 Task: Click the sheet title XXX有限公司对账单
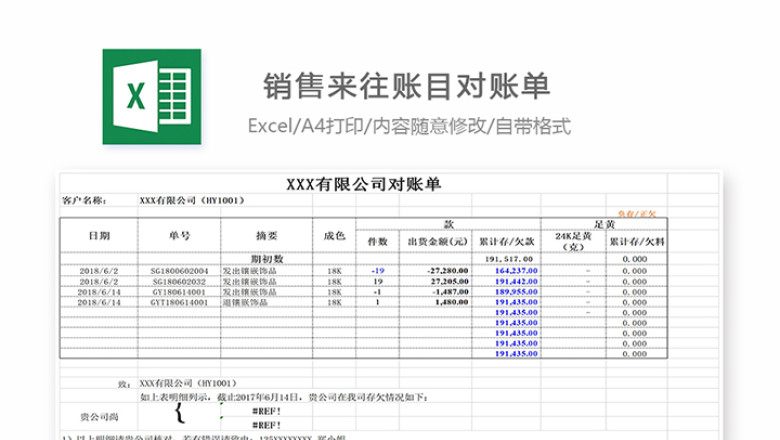coord(364,184)
